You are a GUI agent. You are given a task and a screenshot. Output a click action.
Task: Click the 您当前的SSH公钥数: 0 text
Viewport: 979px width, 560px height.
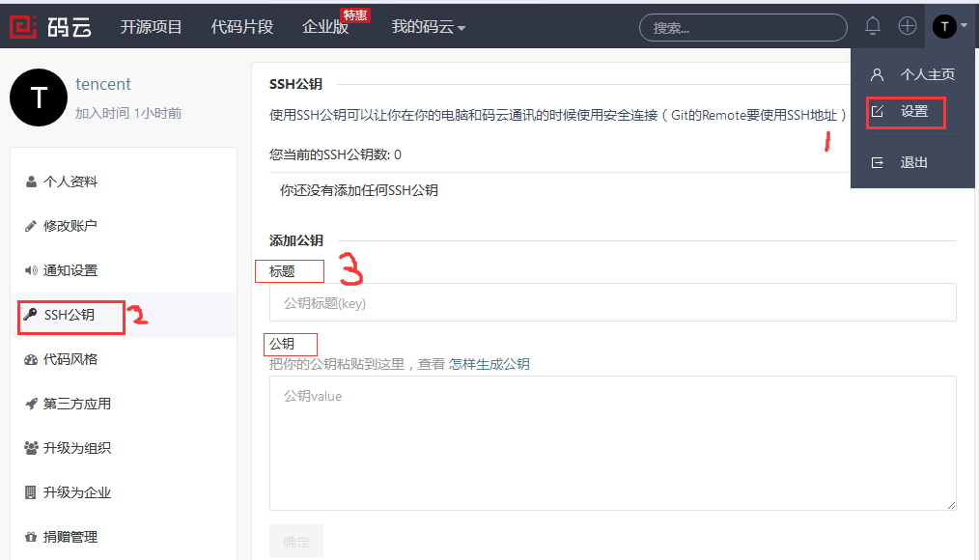click(x=335, y=154)
